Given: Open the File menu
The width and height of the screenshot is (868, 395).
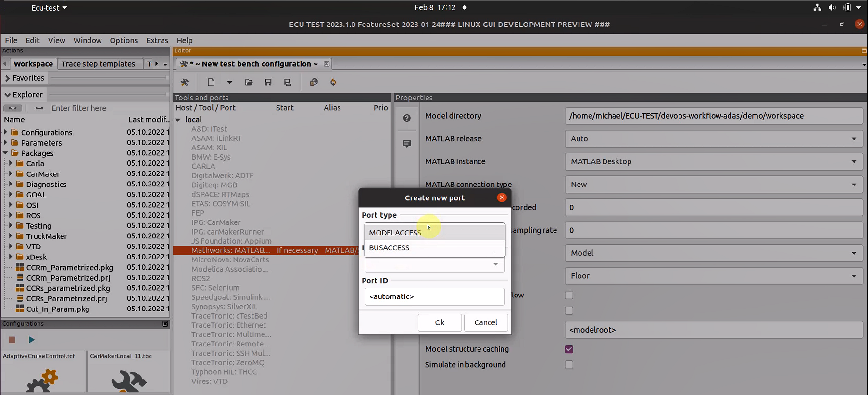Looking at the screenshot, I should pyautogui.click(x=11, y=40).
